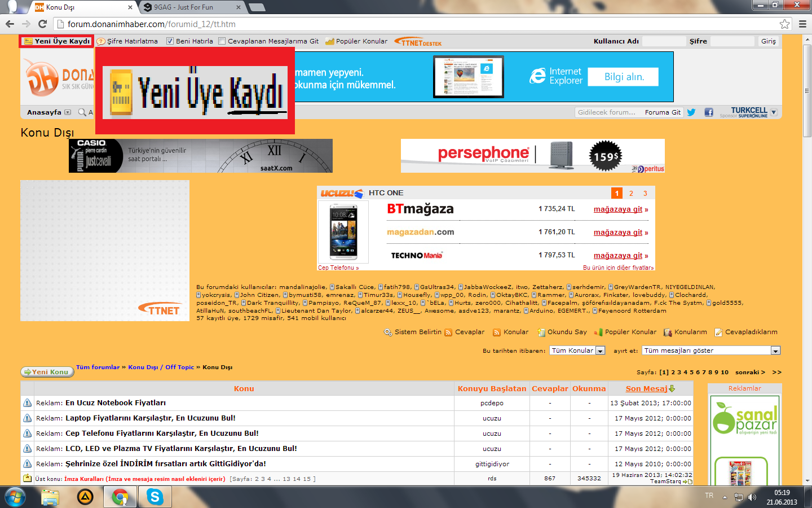Click HTC One phone thumbnail
The height and width of the screenshot is (508, 812).
pos(343,233)
